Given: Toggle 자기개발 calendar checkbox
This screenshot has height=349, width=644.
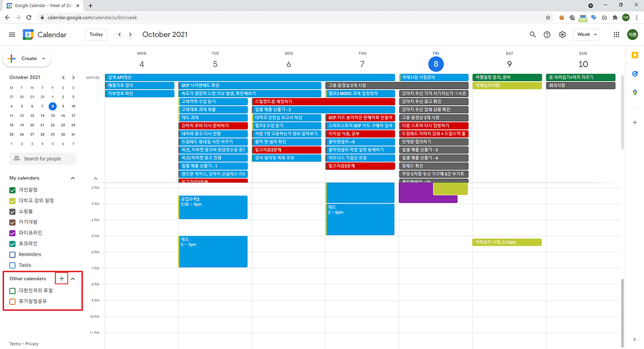Looking at the screenshot, I should click(x=13, y=222).
